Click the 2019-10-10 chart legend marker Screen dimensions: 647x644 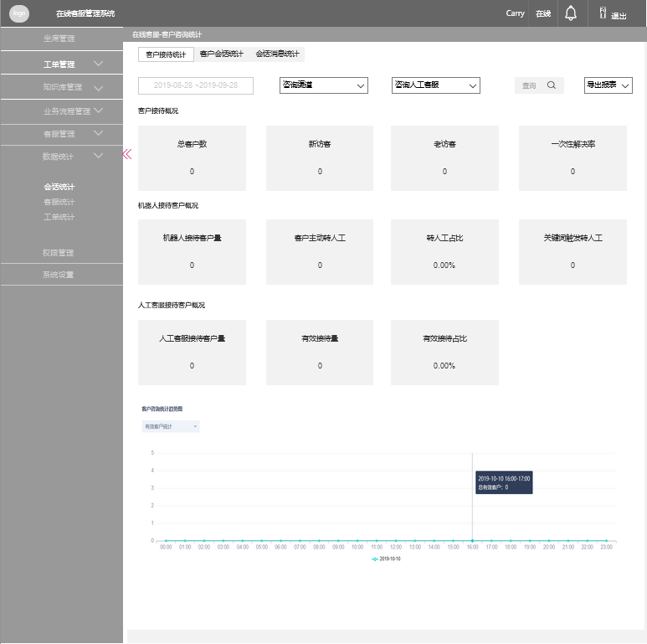coord(375,559)
